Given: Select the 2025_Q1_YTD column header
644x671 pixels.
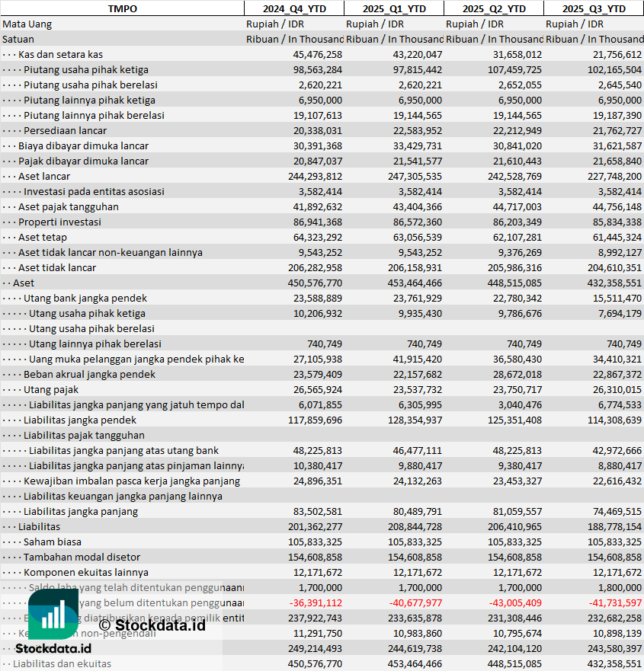Looking at the screenshot, I should click(394, 8).
